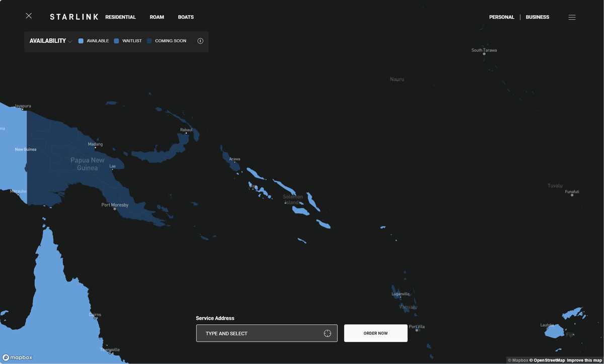Image resolution: width=604 pixels, height=364 pixels.
Task: Close the map with the X icon
Action: [x=29, y=16]
